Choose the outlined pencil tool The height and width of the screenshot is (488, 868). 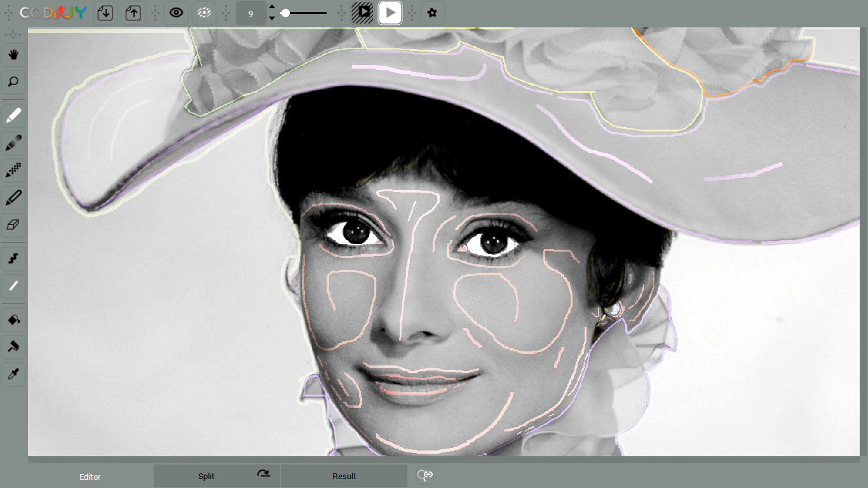tap(13, 198)
